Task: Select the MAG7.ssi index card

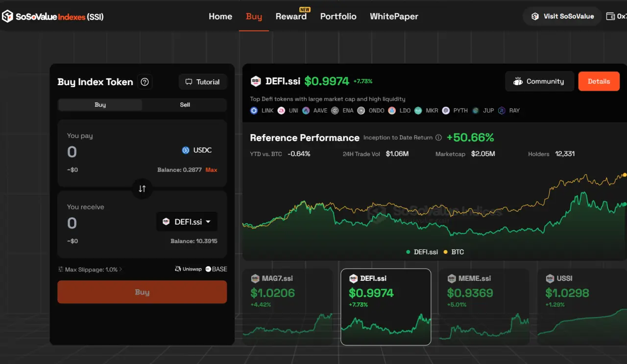Action: [x=289, y=307]
